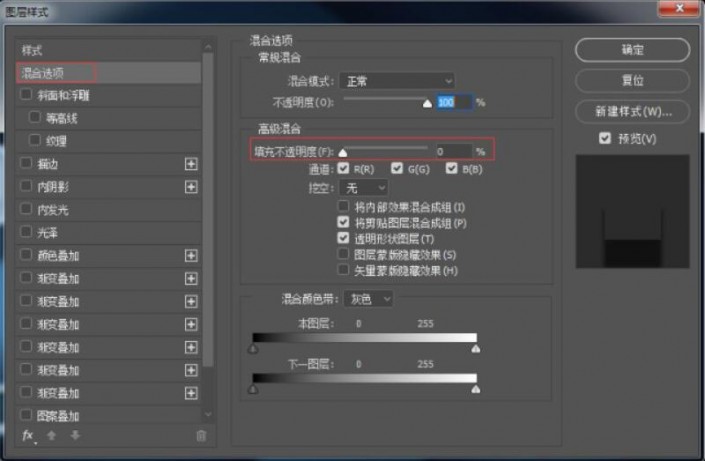Turn on the 内阴影 checkbox
Screen dimensions: 705x461
(x=26, y=186)
